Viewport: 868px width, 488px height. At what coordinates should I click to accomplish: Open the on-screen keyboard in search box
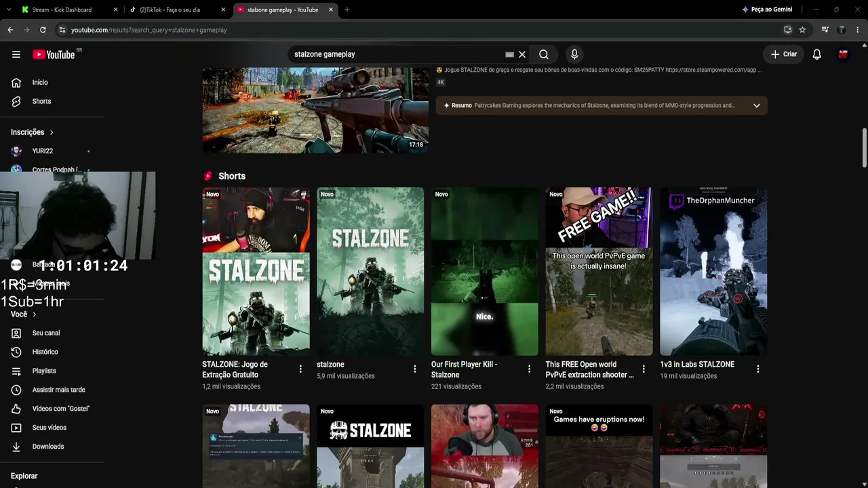(509, 54)
